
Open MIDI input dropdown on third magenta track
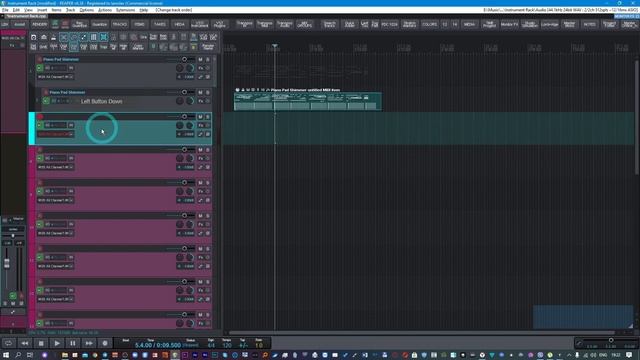(56, 233)
